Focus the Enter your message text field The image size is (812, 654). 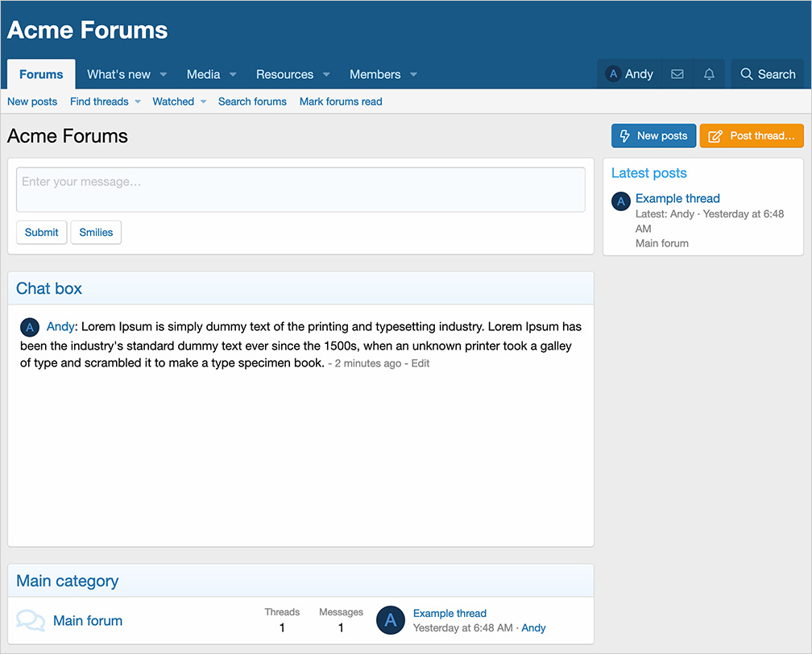pyautogui.click(x=300, y=190)
